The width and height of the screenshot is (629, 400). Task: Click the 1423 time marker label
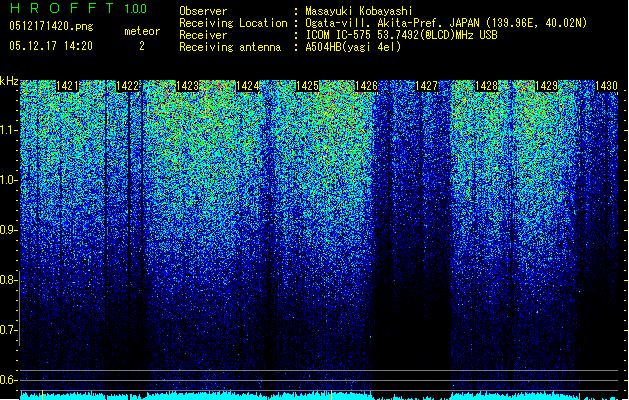tap(187, 86)
